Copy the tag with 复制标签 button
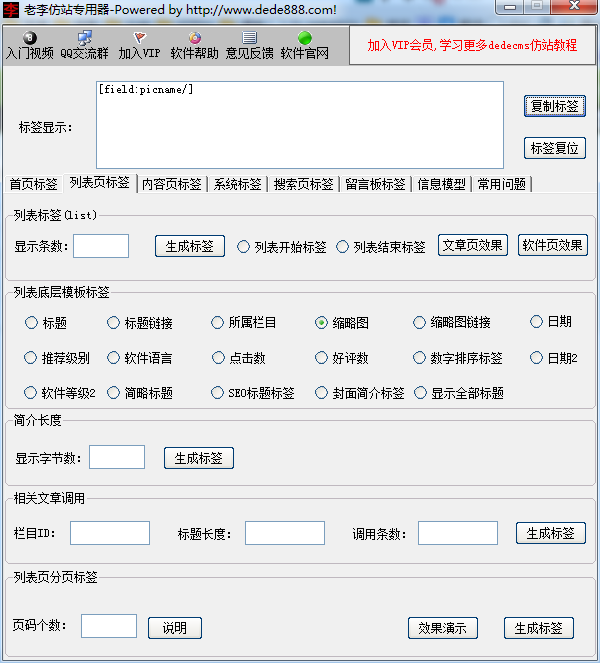 (555, 106)
